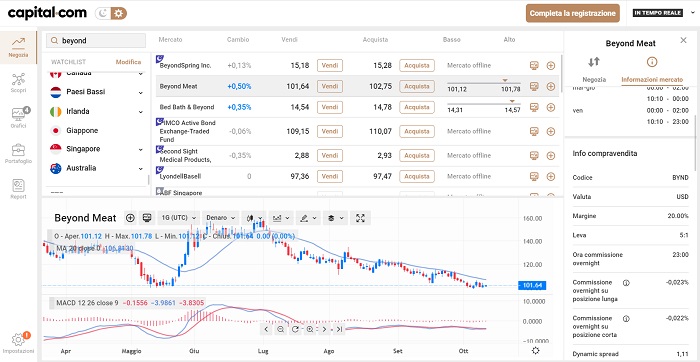This screenshot has width=700, height=362.
Task: Open the Negozia trading section in sidebar
Action: [x=18, y=47]
